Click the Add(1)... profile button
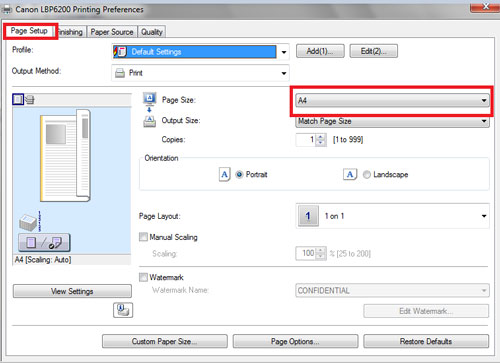 (320, 51)
